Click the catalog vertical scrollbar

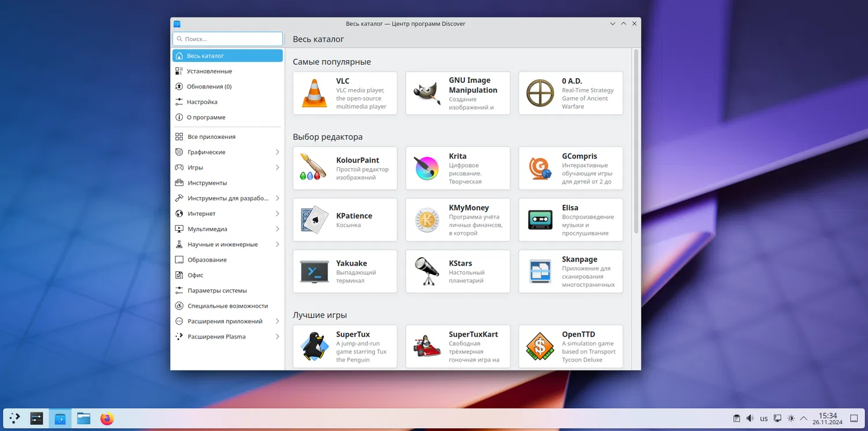[637, 142]
